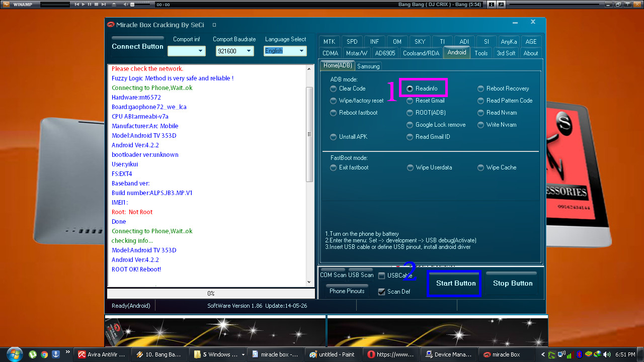Switch to the Samsung sub-tab
644x362 pixels.
point(368,66)
